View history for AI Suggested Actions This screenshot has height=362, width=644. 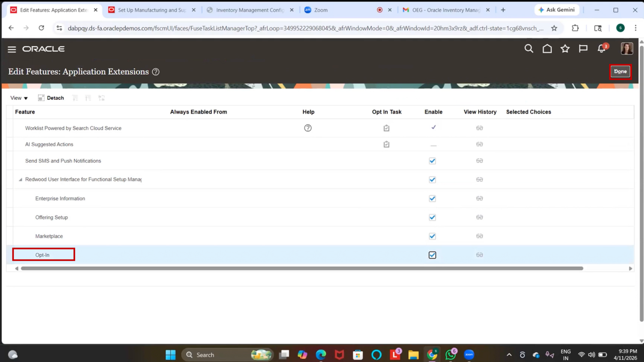(x=479, y=144)
